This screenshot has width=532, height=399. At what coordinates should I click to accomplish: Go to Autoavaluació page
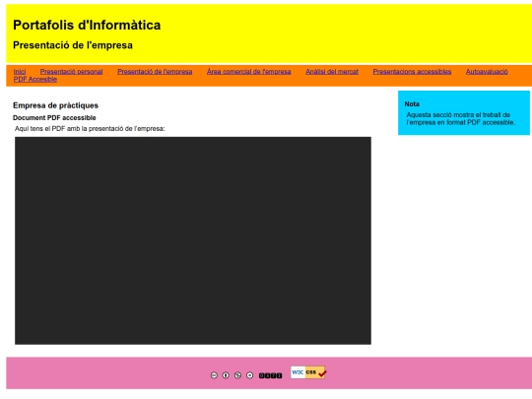click(x=487, y=72)
